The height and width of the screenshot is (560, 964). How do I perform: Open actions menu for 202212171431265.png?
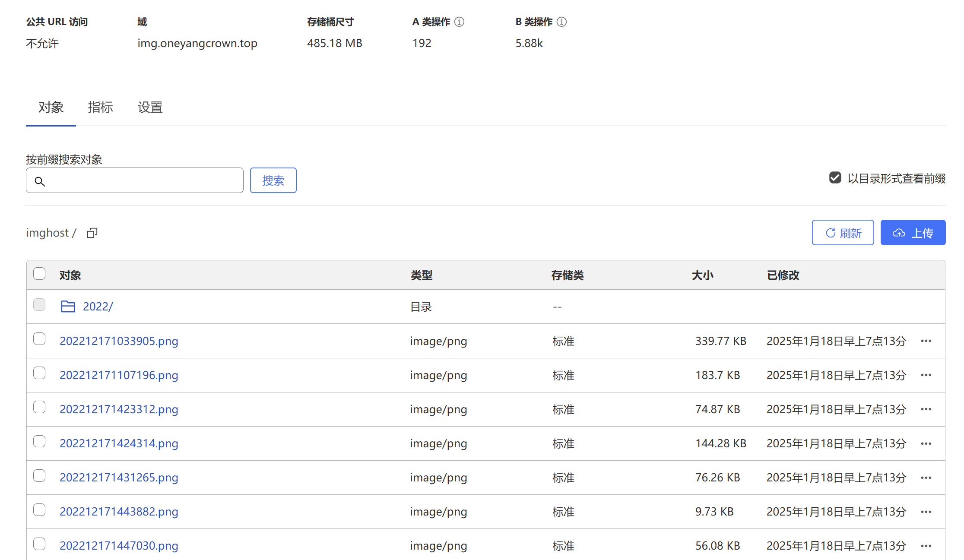pyautogui.click(x=926, y=478)
